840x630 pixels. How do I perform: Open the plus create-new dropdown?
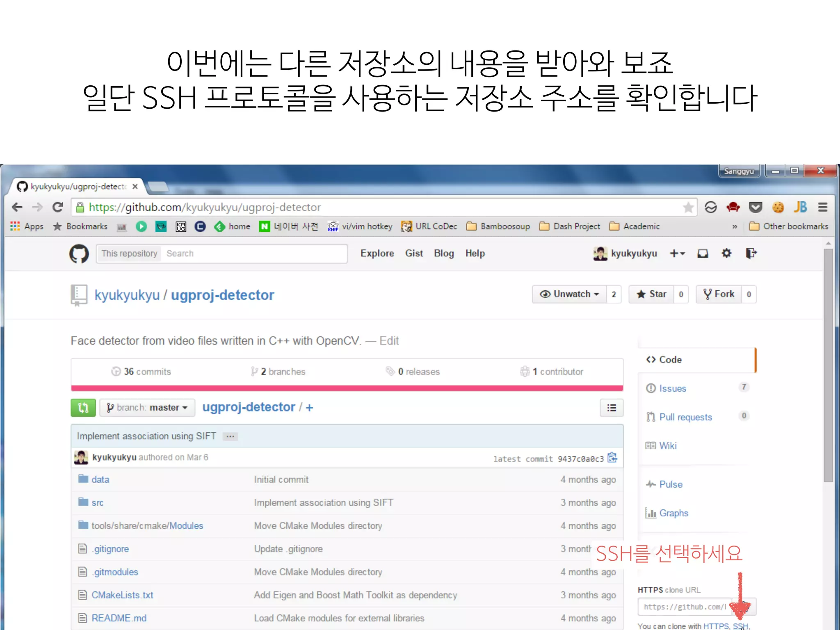(677, 253)
